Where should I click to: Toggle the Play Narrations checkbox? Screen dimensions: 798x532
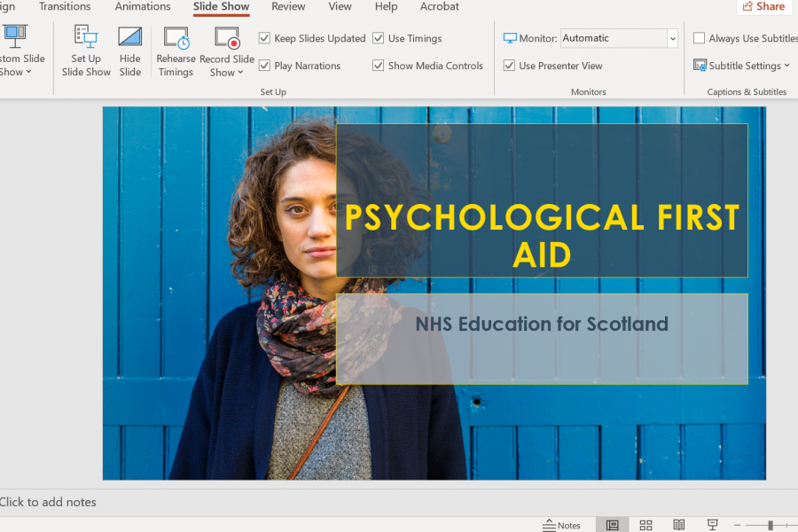(x=264, y=66)
